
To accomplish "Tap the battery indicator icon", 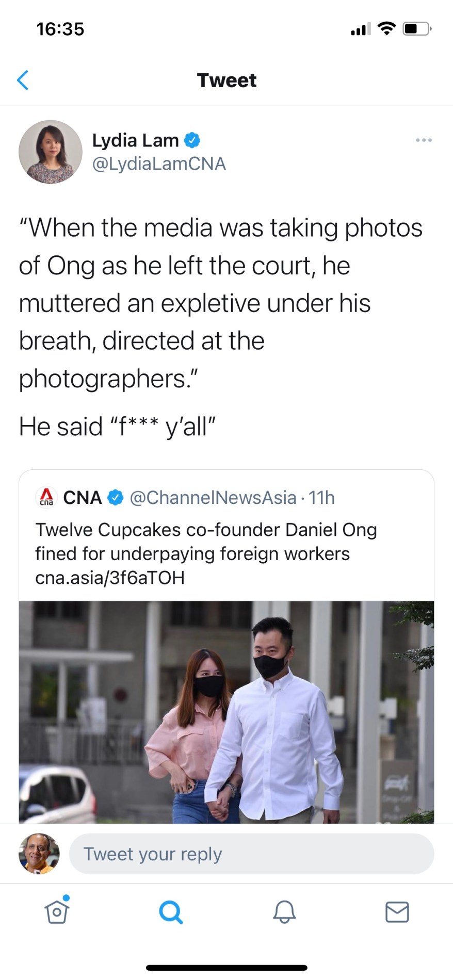I will click(417, 28).
